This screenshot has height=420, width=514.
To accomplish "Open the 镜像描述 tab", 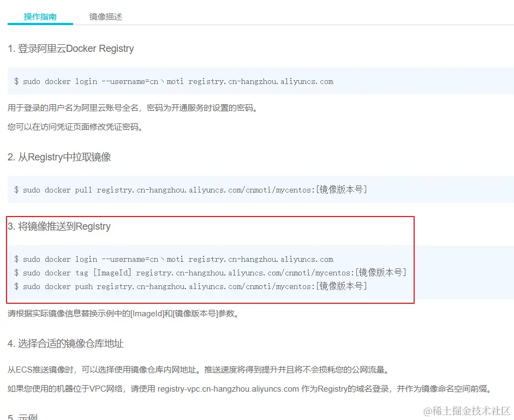I will click(105, 17).
